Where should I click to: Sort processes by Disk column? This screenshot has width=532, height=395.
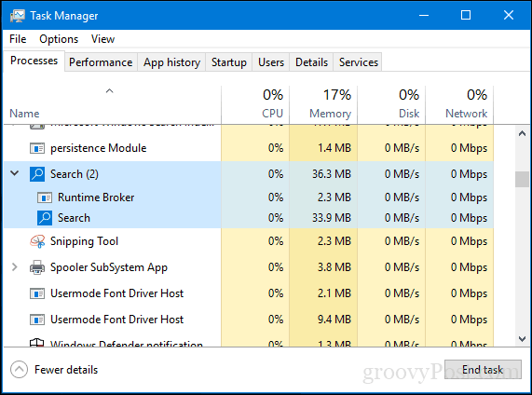pyautogui.click(x=391, y=105)
